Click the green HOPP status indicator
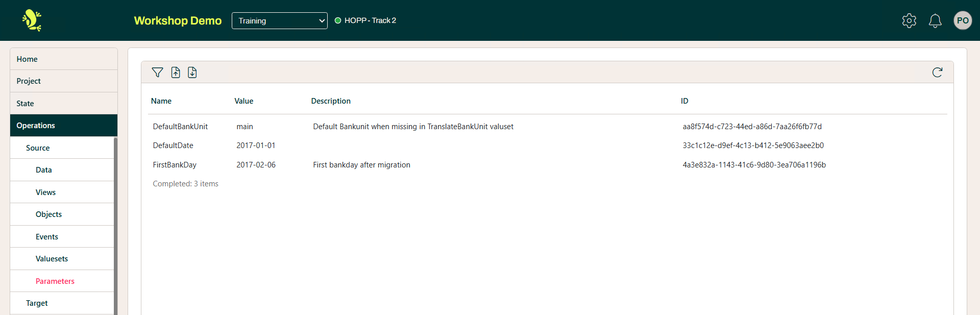Viewport: 980px width, 315px height. click(x=338, y=20)
